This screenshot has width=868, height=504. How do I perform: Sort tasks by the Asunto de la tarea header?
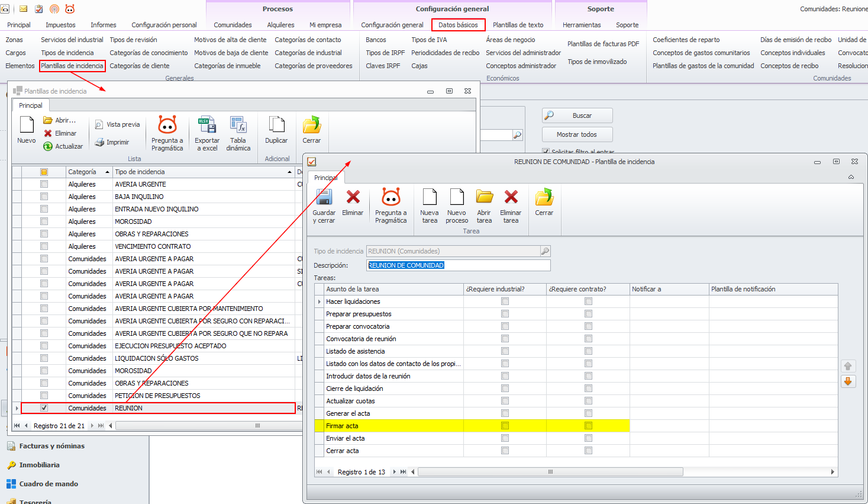click(x=393, y=289)
